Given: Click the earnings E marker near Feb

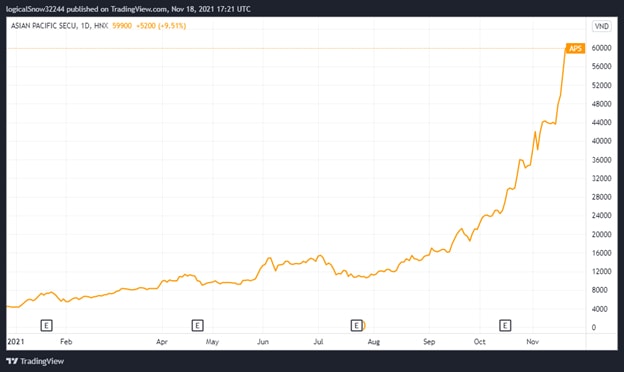Looking at the screenshot, I should 47,326.
